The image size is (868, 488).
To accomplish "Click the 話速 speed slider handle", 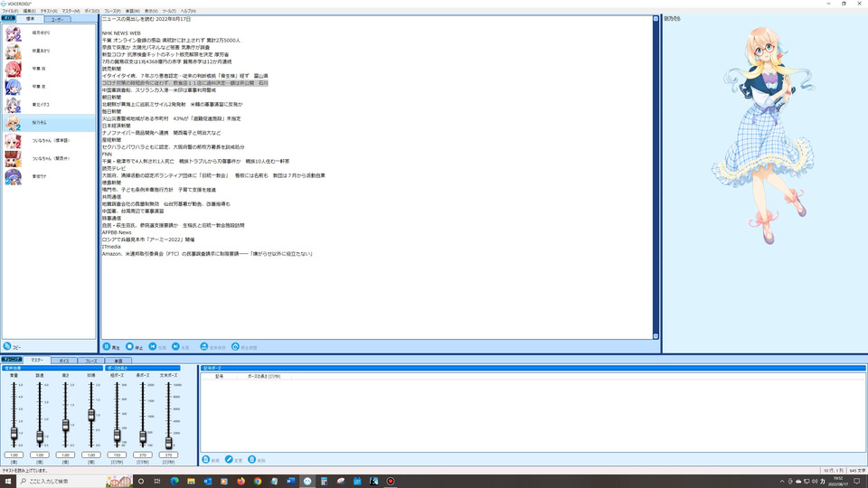I will point(40,437).
